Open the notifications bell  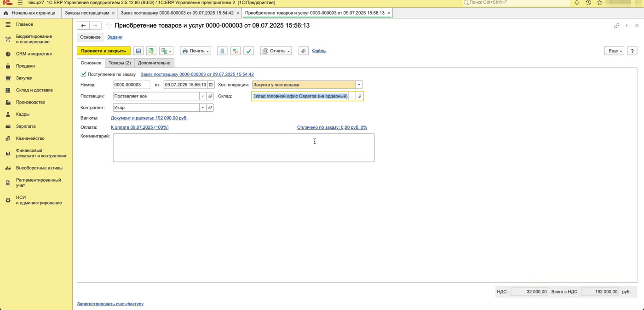coord(577,3)
